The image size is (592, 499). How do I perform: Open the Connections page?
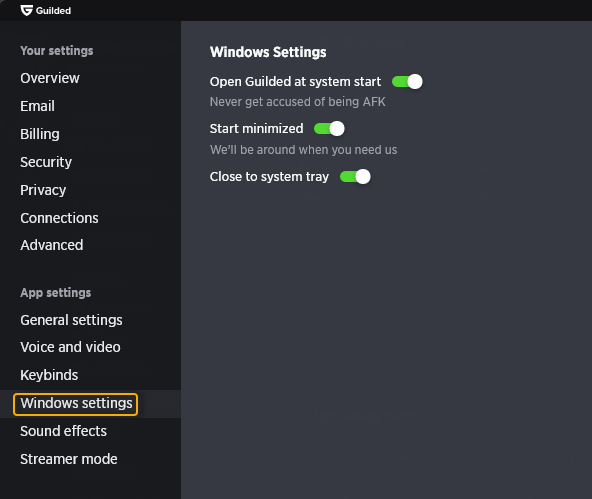pos(59,218)
